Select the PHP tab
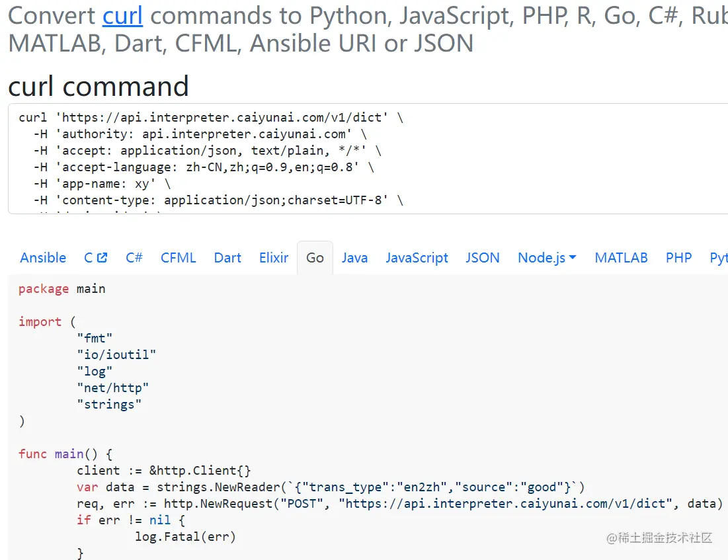 [678, 258]
